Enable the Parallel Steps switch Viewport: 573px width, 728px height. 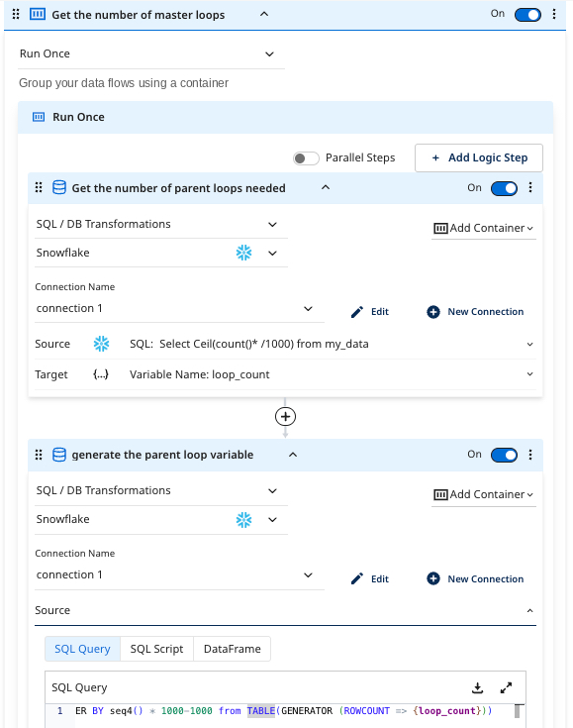pyautogui.click(x=306, y=158)
